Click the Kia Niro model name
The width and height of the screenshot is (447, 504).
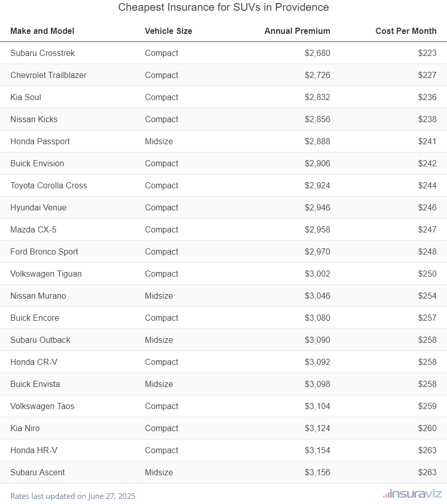click(25, 428)
